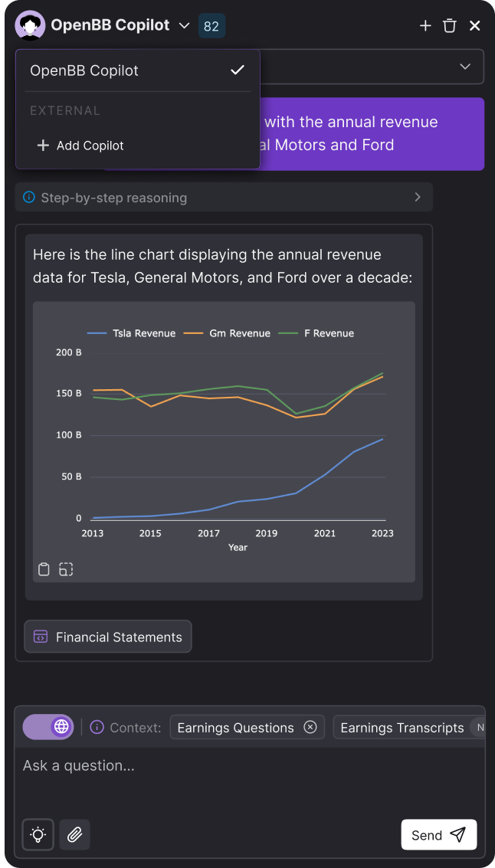495x868 pixels.
Task: Send the message
Action: [x=439, y=834]
